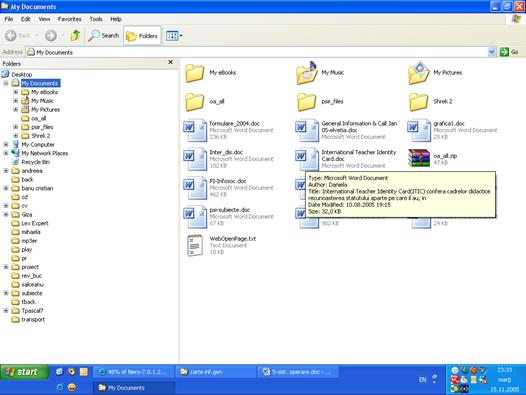Select subiecte folder in tree
This screenshot has width=526, height=395.
coord(32,293)
